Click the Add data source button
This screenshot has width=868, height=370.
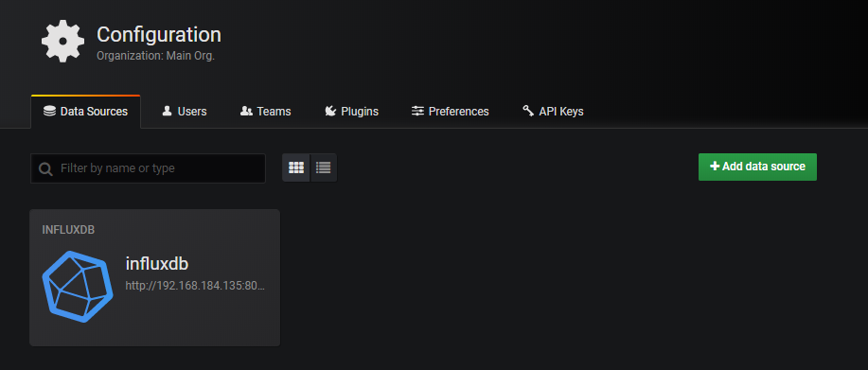(757, 167)
